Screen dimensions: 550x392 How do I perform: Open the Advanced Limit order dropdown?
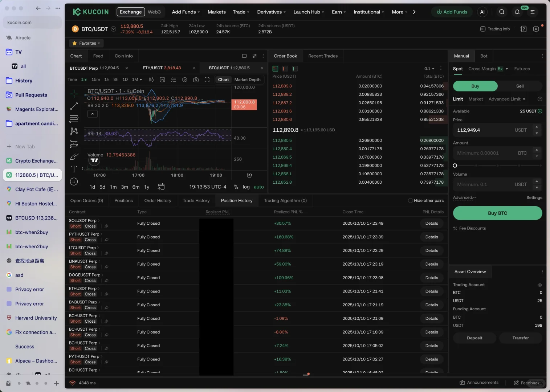pyautogui.click(x=507, y=99)
